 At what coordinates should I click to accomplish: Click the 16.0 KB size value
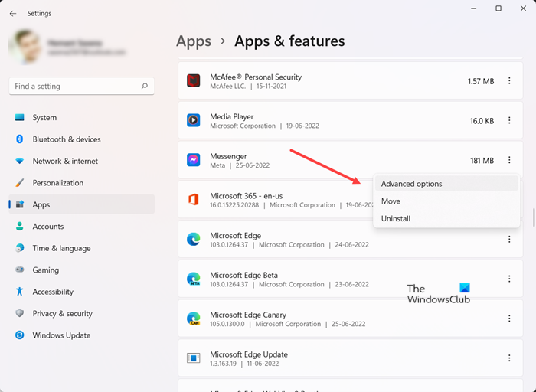[x=482, y=121]
